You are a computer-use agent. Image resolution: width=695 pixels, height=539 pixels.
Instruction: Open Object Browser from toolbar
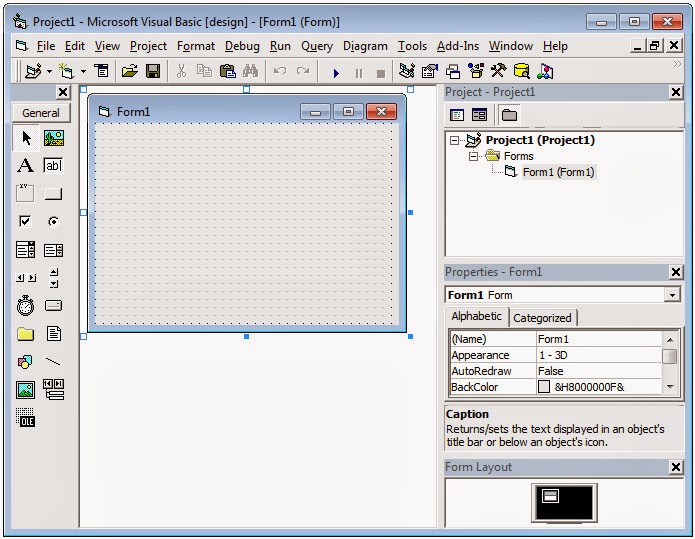click(476, 71)
